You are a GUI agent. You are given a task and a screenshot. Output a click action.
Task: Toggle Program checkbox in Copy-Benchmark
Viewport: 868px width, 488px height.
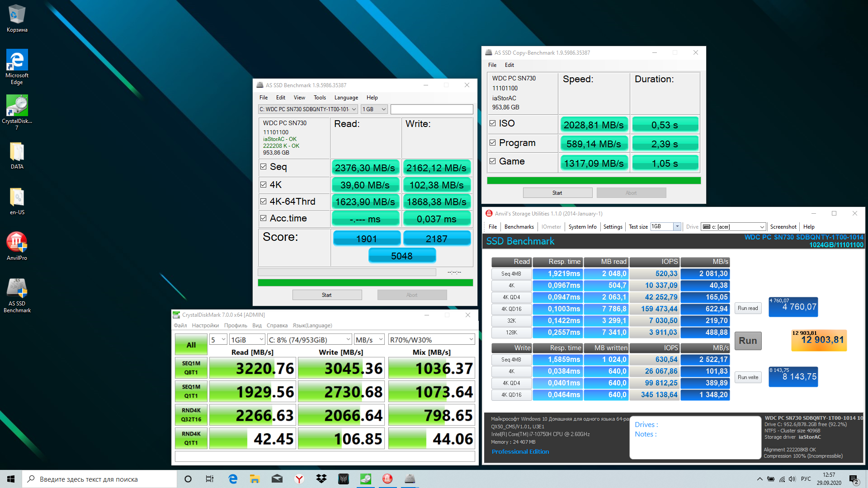(493, 142)
